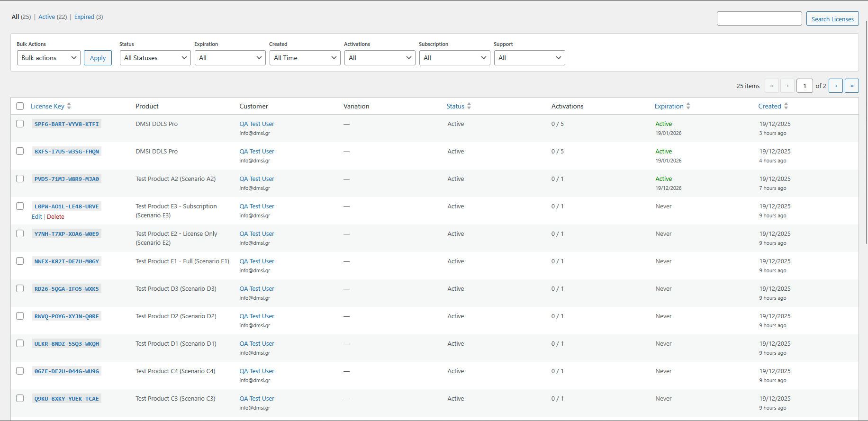Viewport: 868px width, 421px height.
Task: Check the 0GZE-DE2U-044G-WU9G row checkbox
Action: click(20, 371)
